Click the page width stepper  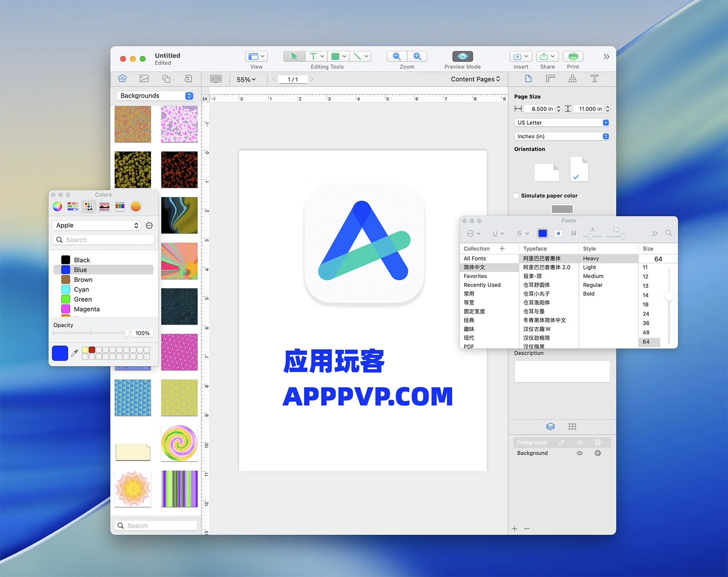tap(558, 109)
